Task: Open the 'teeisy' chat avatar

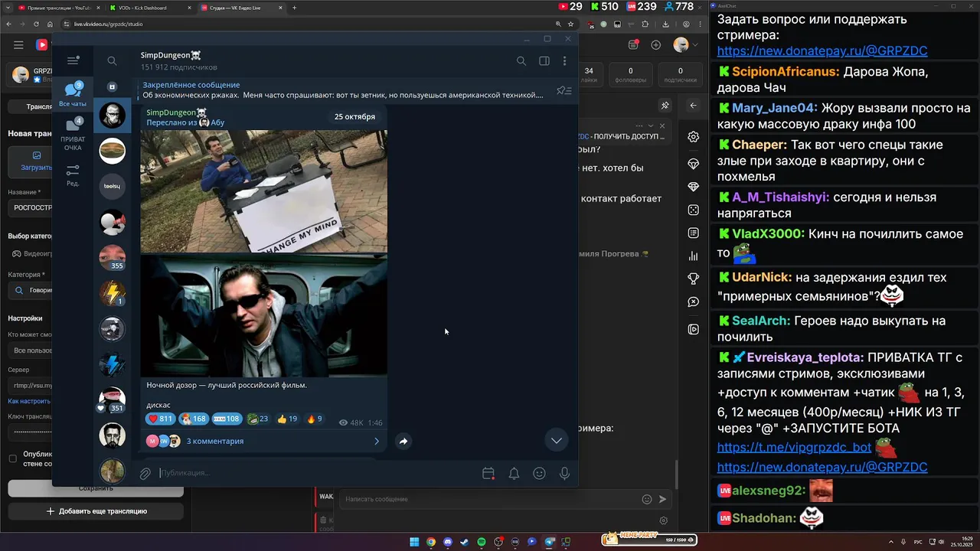Action: point(113,186)
